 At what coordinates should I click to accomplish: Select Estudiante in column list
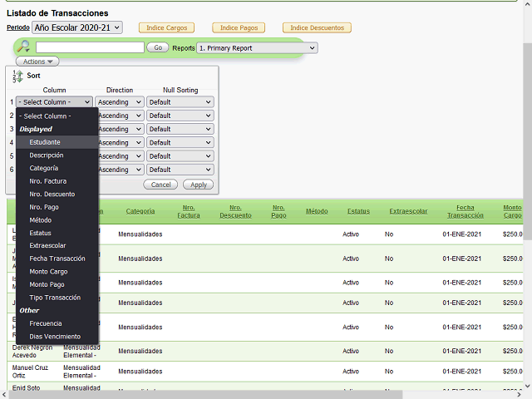57,142
